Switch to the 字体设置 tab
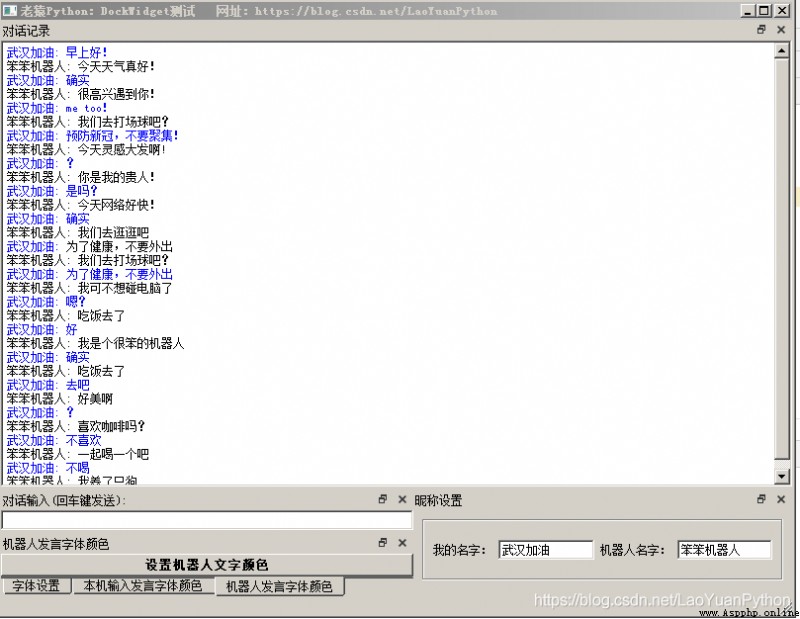Viewport: 800px width, 619px height. click(x=36, y=585)
